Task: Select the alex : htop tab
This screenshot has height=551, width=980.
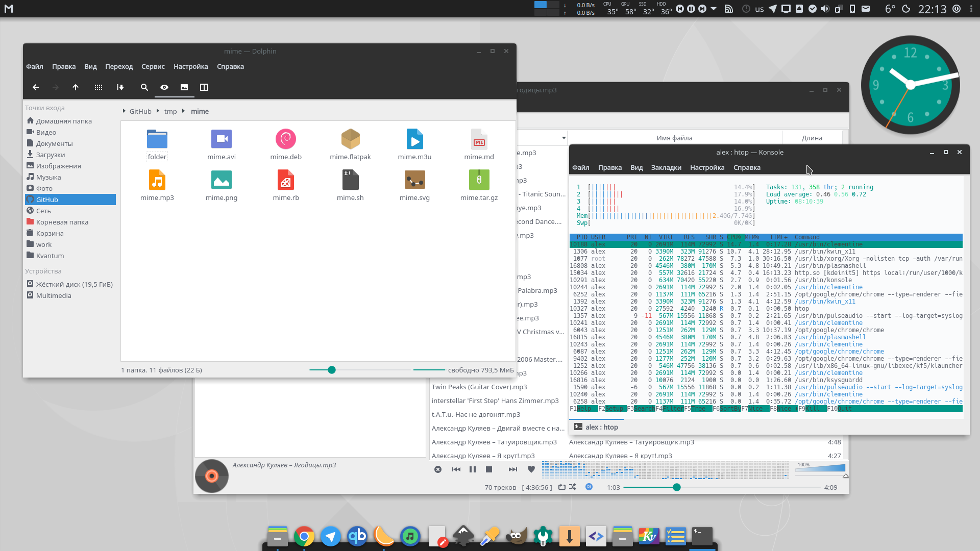Action: click(x=596, y=427)
